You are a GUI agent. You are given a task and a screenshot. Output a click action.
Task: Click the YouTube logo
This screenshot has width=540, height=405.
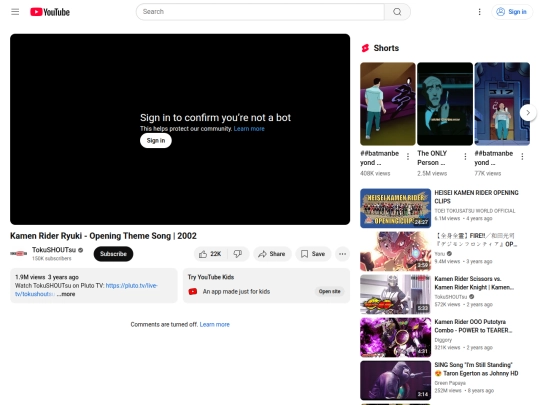point(50,12)
